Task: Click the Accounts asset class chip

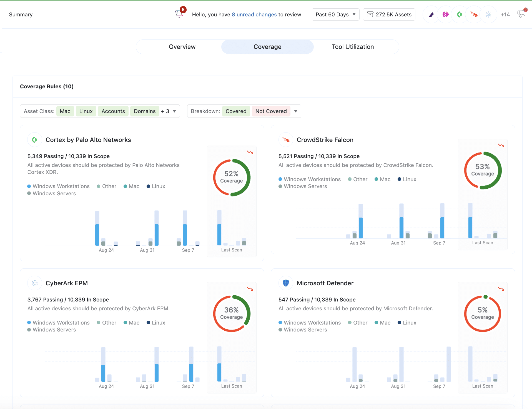Action: tap(113, 111)
